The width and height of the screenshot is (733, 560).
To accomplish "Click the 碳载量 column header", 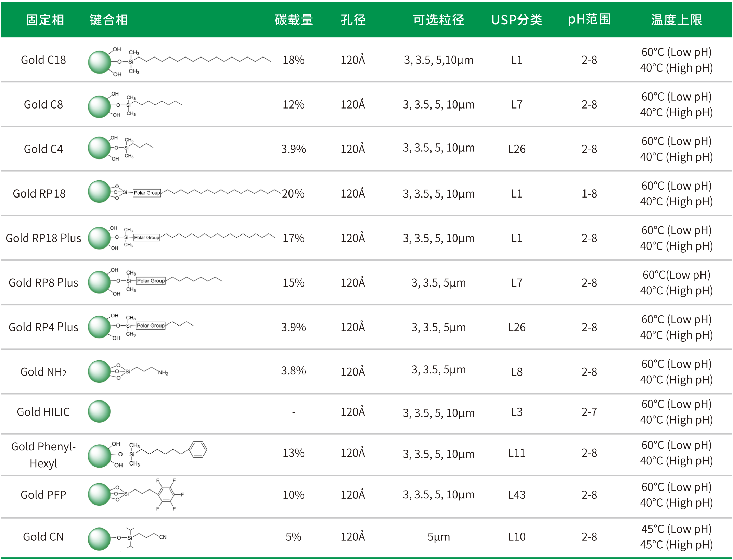I will point(294,20).
